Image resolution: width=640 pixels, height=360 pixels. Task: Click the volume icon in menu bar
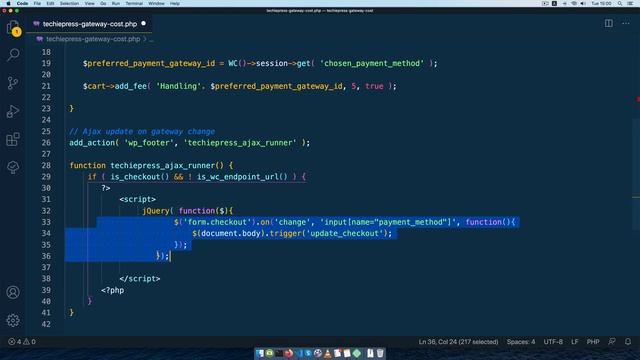(583, 3)
